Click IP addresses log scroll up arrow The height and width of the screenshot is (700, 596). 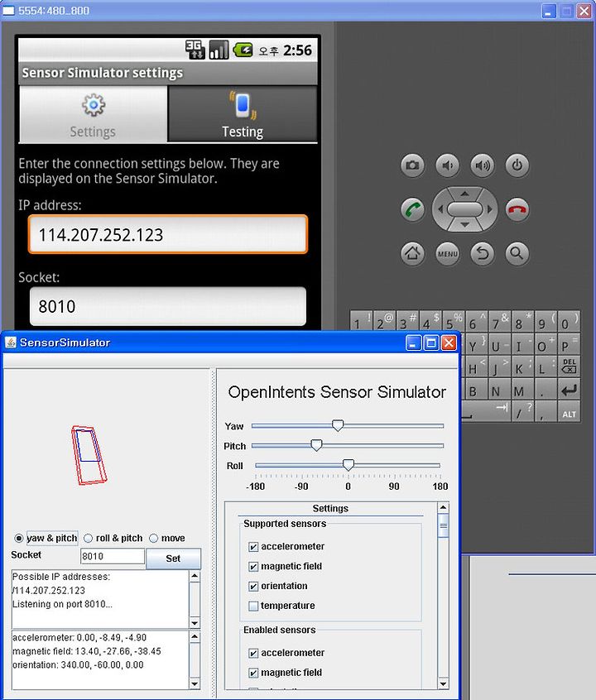(x=195, y=576)
